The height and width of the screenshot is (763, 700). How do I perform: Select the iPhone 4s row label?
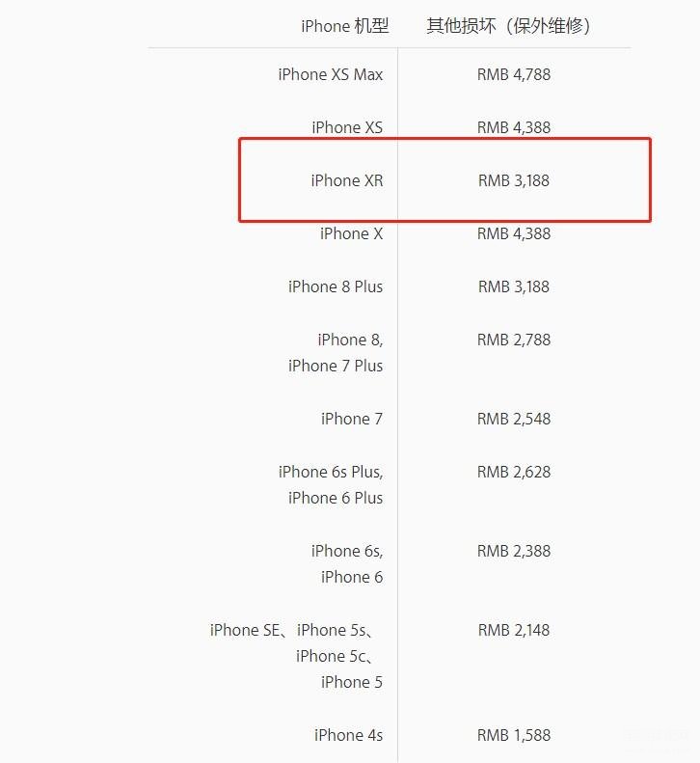pyautogui.click(x=348, y=735)
